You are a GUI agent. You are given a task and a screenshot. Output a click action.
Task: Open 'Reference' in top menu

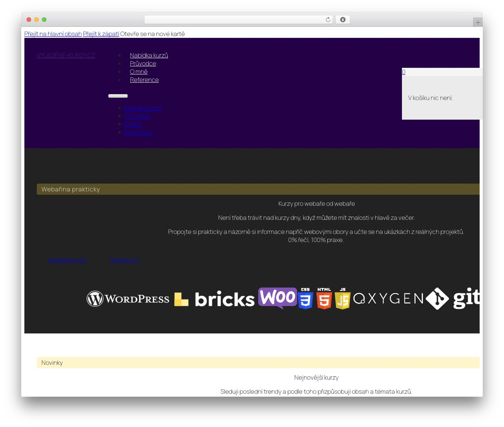coord(144,80)
